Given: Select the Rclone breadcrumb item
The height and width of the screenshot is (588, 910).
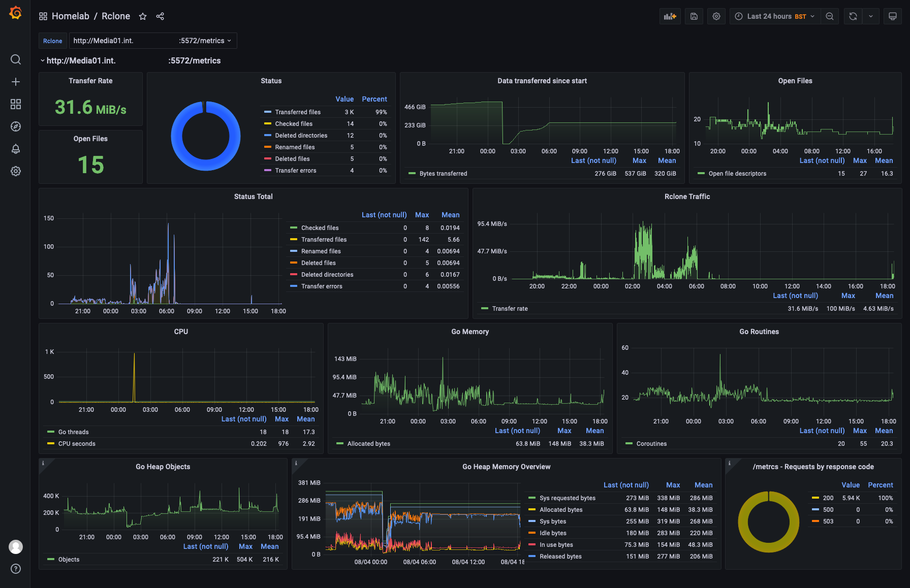Looking at the screenshot, I should 116,16.
